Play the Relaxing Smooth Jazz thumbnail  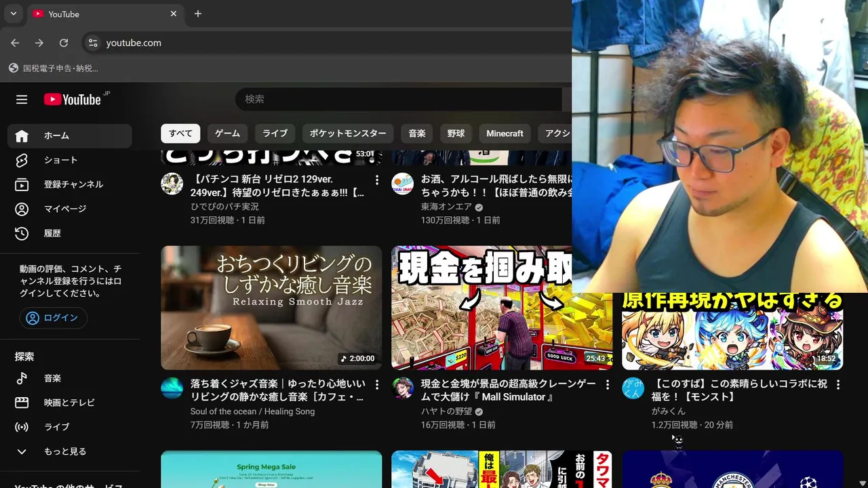(x=271, y=308)
